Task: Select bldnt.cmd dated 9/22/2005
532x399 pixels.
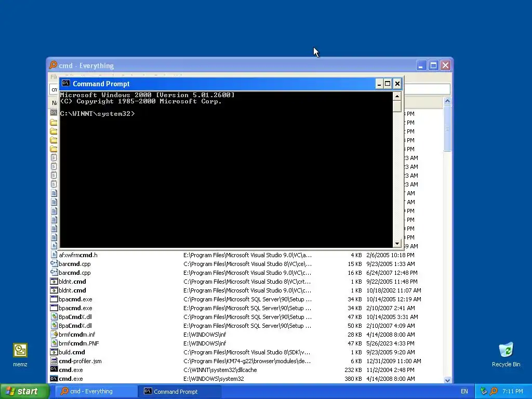Action: 72,281
